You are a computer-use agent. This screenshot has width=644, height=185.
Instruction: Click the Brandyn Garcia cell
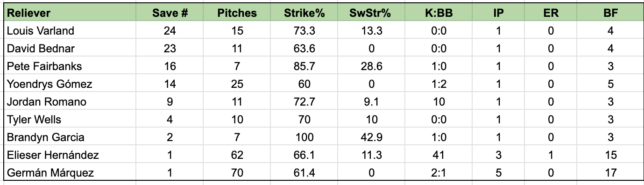70,137
